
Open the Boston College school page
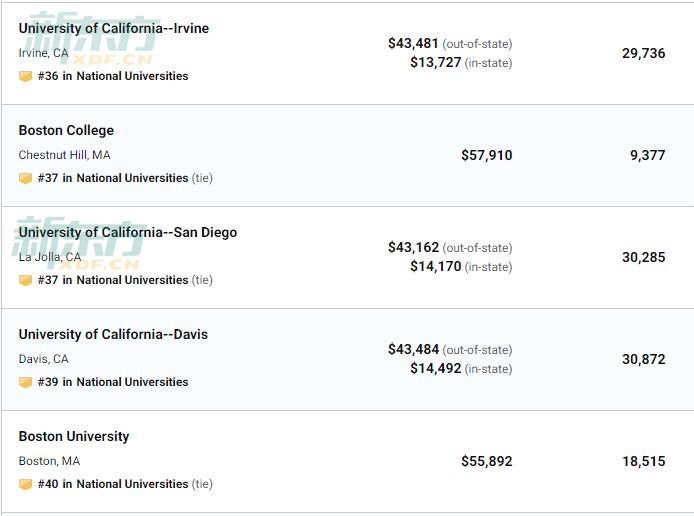tap(66, 131)
